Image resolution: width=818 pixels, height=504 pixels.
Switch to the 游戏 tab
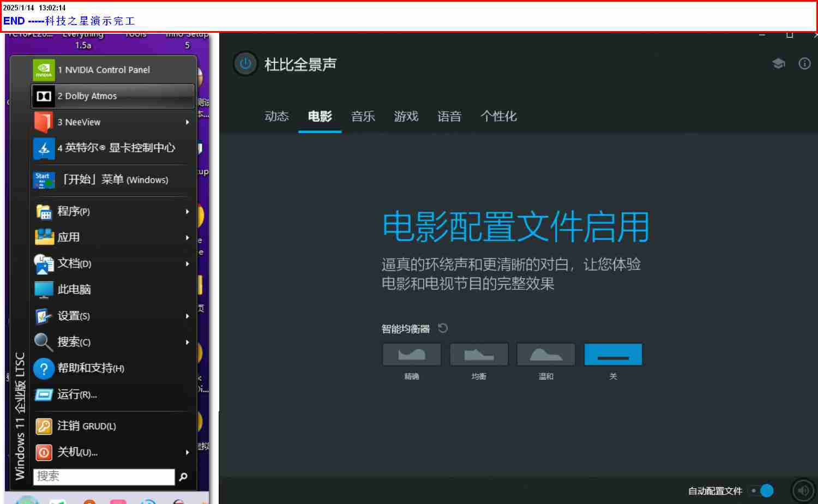(x=406, y=116)
